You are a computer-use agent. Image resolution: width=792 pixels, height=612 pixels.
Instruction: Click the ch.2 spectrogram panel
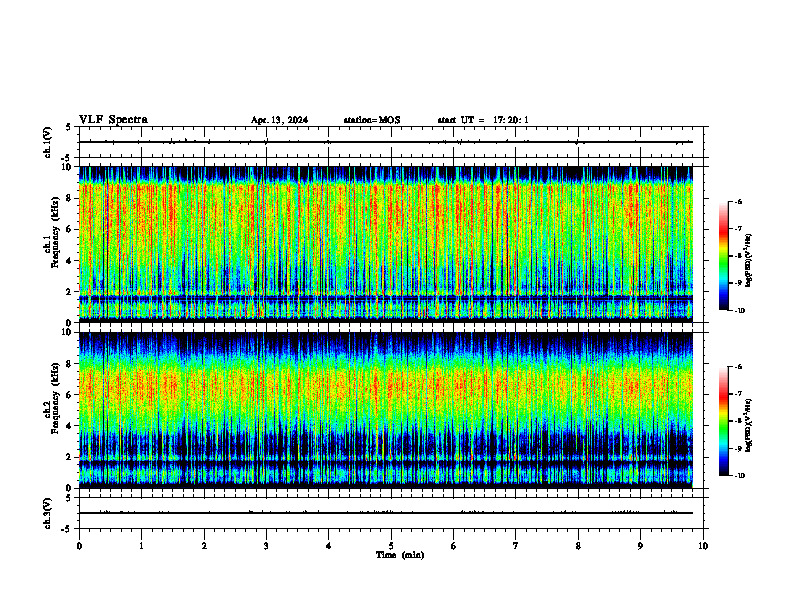(386, 409)
